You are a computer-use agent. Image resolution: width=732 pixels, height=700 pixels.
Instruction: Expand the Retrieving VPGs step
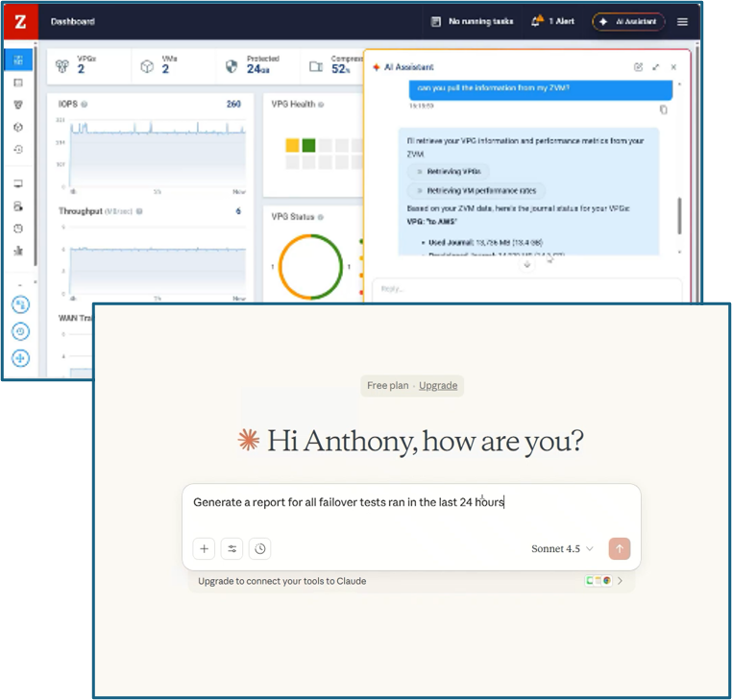[449, 172]
